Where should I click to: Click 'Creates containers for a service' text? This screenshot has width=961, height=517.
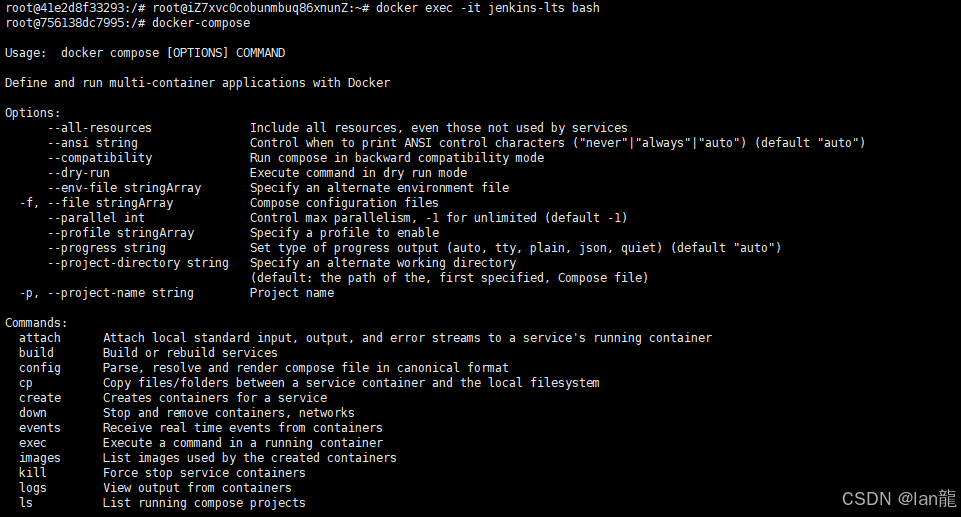point(215,398)
